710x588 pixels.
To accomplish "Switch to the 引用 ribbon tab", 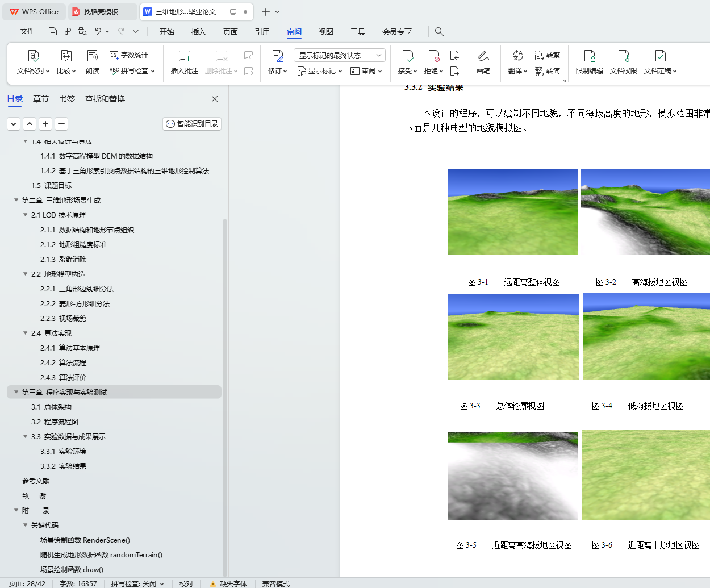I will [262, 32].
